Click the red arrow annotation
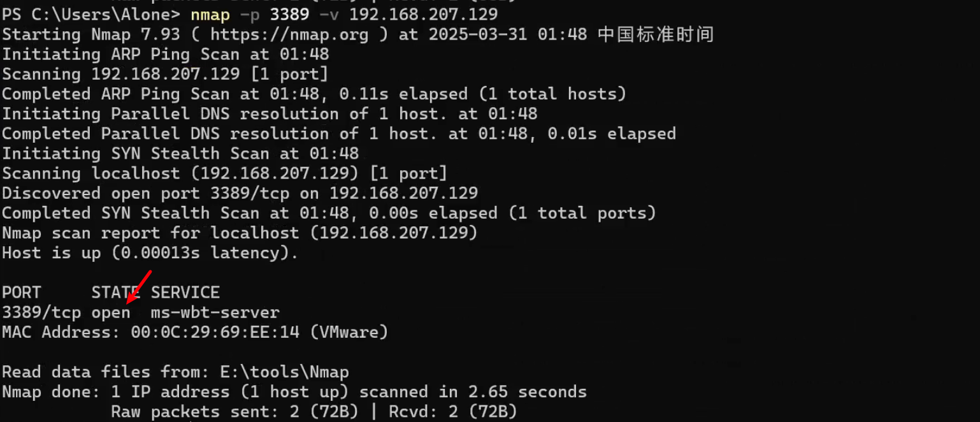The image size is (980, 422). 140,286
